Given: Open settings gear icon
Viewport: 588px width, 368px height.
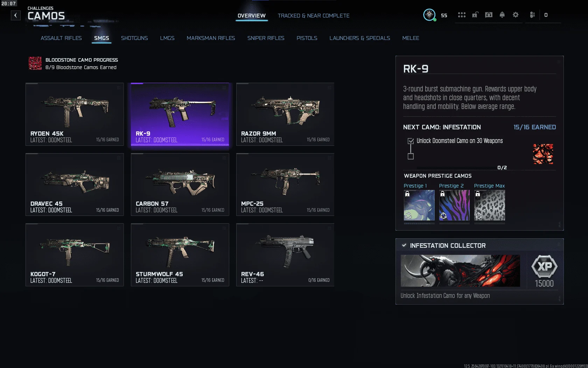Looking at the screenshot, I should [516, 15].
